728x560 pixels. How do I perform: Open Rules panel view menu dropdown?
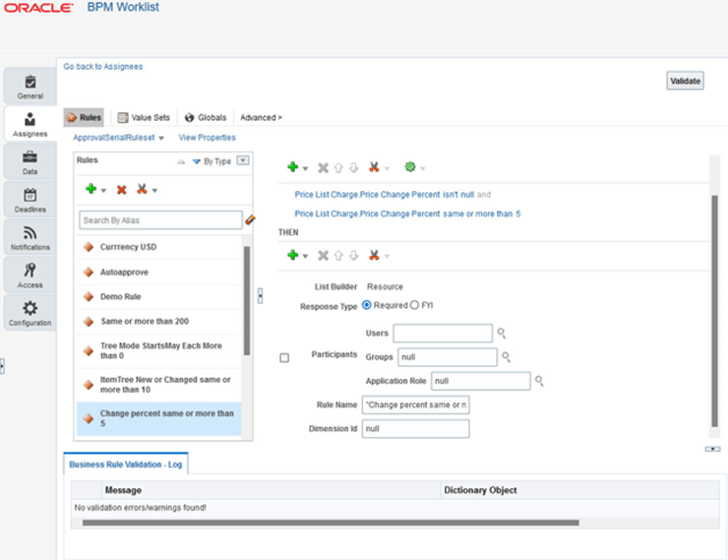pos(243,160)
